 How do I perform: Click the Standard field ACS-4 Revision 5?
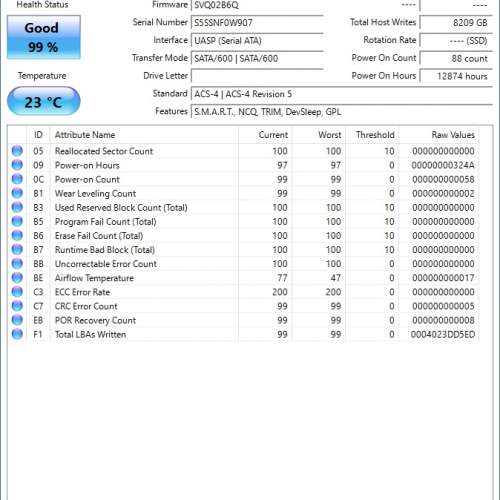pyautogui.click(x=342, y=94)
